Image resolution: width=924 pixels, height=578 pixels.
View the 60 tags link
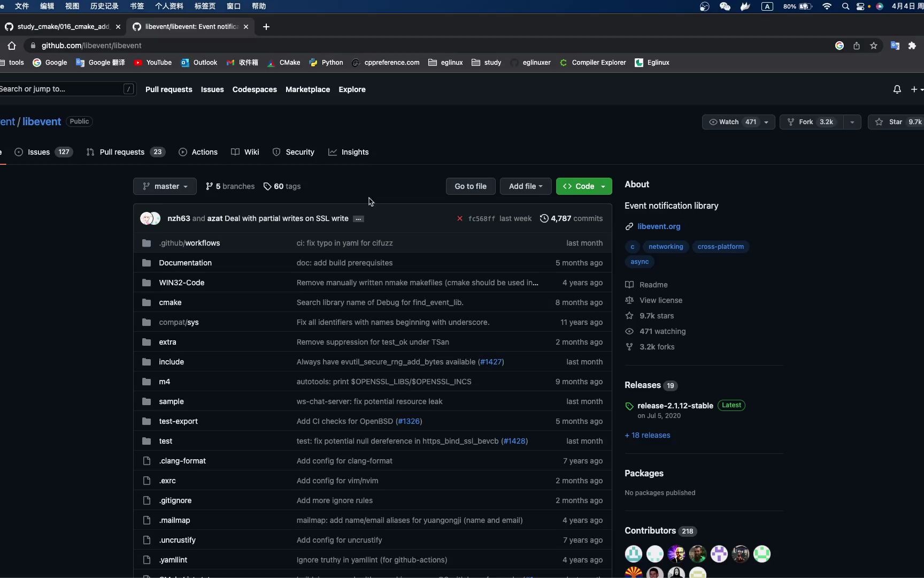click(x=282, y=186)
